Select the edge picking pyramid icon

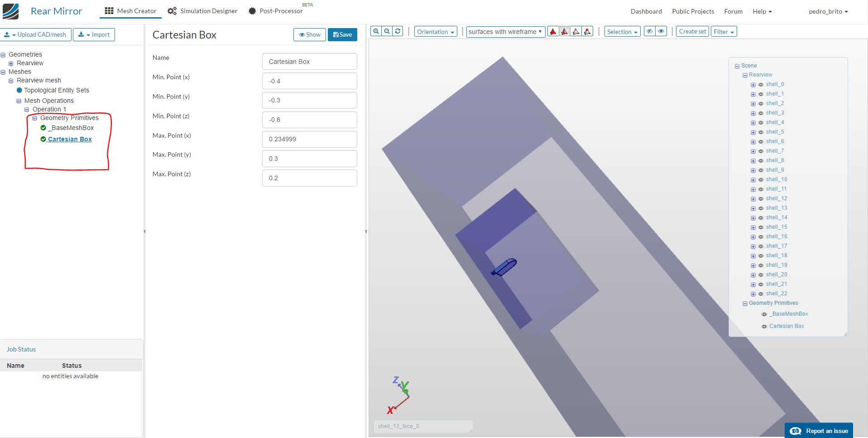click(x=576, y=32)
